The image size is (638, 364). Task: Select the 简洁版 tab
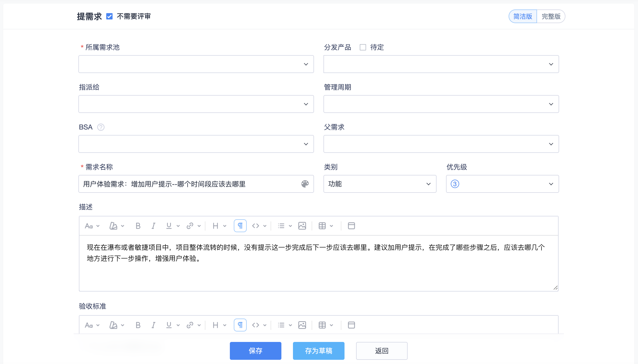pos(523,17)
